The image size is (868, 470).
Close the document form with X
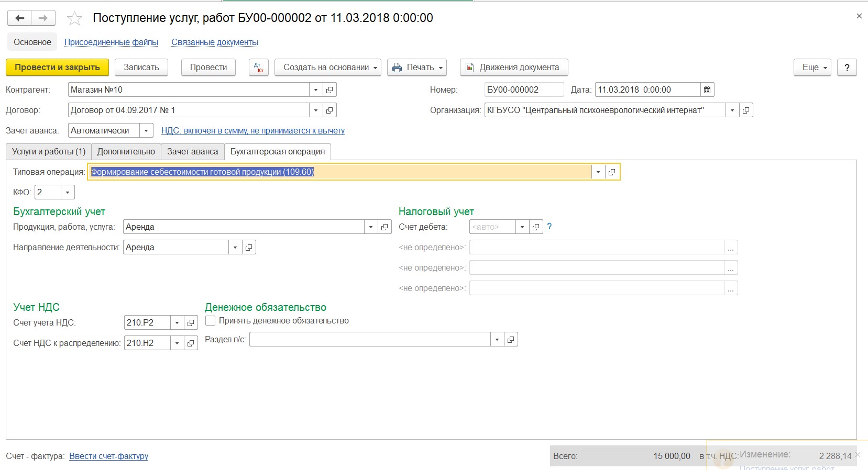pos(859,16)
